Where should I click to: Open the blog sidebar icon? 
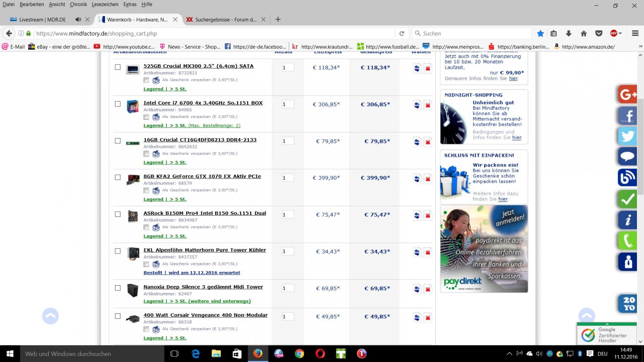point(627,177)
